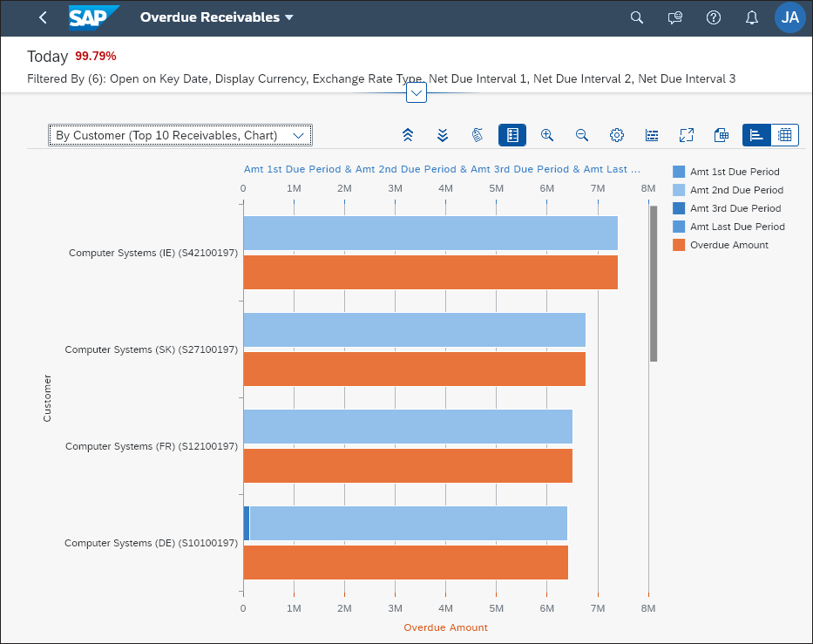Open the JA user profile menu
This screenshot has width=813, height=644.
[789, 17]
